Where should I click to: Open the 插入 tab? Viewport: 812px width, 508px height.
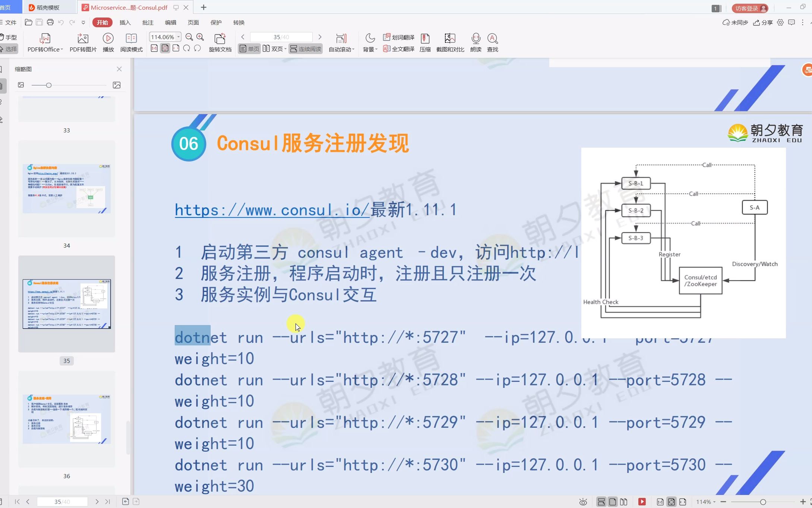tap(125, 22)
